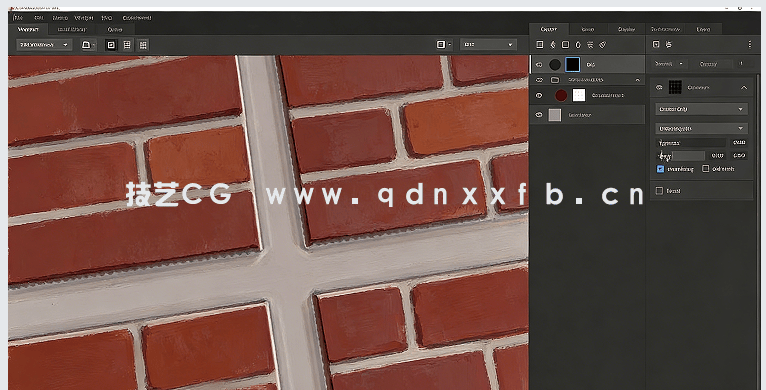The width and height of the screenshot is (766, 390).
Task: Open the Setup tab in right panel
Action: 588,29
